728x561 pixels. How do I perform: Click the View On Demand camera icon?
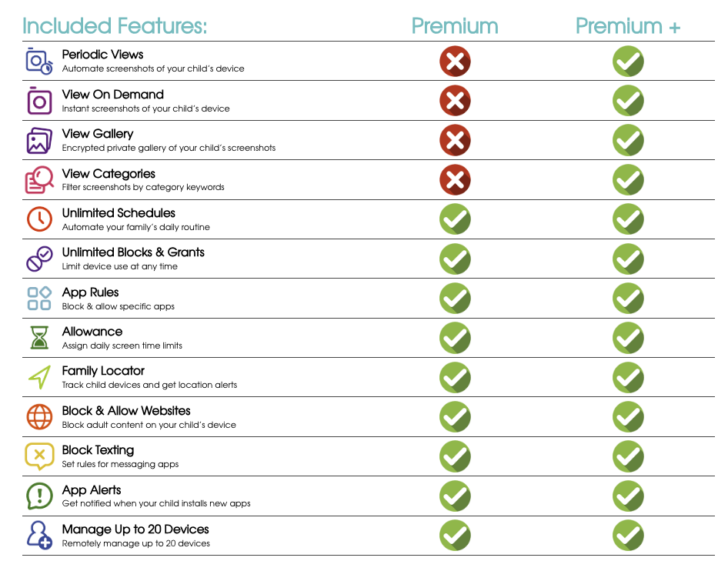click(x=39, y=101)
